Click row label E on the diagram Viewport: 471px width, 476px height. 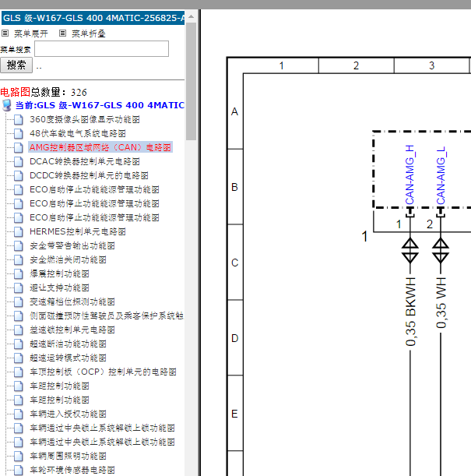tap(235, 414)
